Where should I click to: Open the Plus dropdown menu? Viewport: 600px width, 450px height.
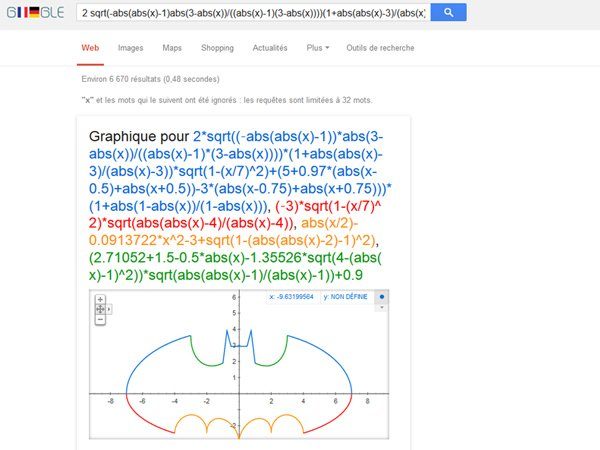coord(318,48)
